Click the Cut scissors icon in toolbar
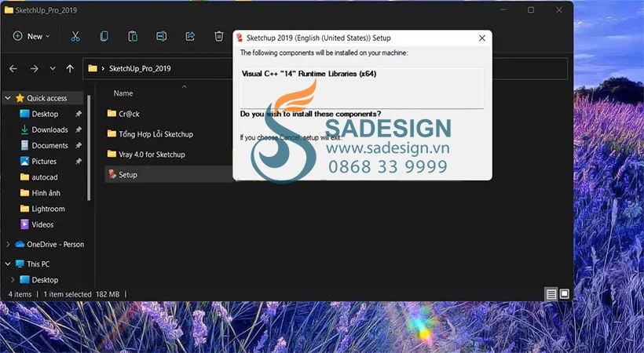 coord(75,37)
